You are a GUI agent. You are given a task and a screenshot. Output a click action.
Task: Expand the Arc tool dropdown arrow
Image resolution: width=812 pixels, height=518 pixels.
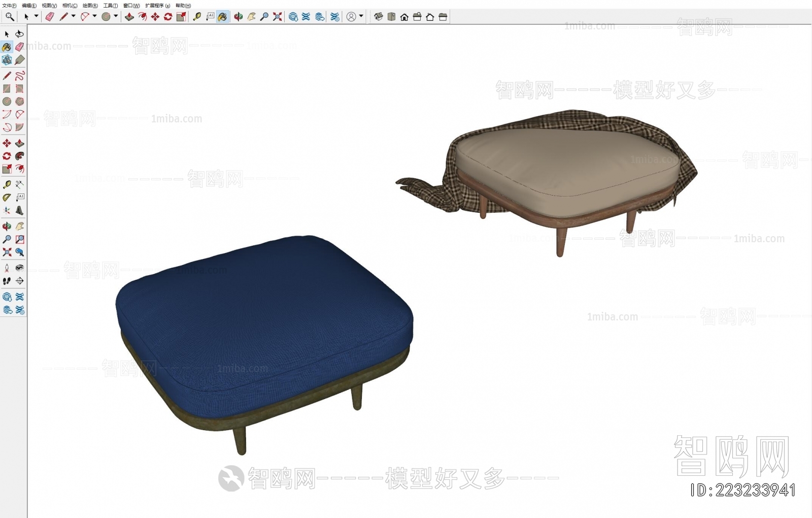[94, 16]
